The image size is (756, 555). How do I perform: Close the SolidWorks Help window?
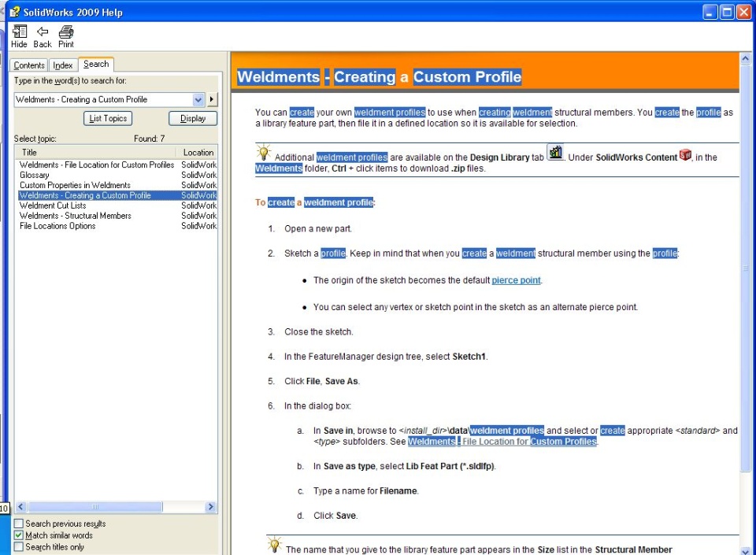click(744, 12)
